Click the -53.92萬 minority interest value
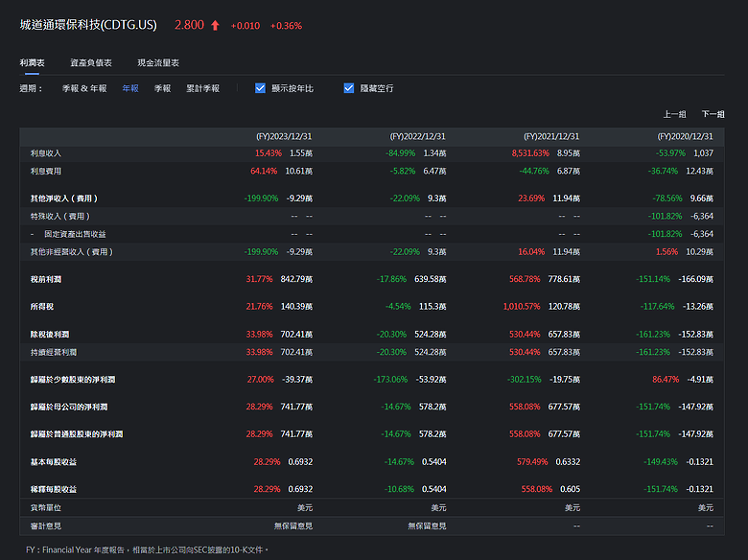The width and height of the screenshot is (748, 560). 431,379
